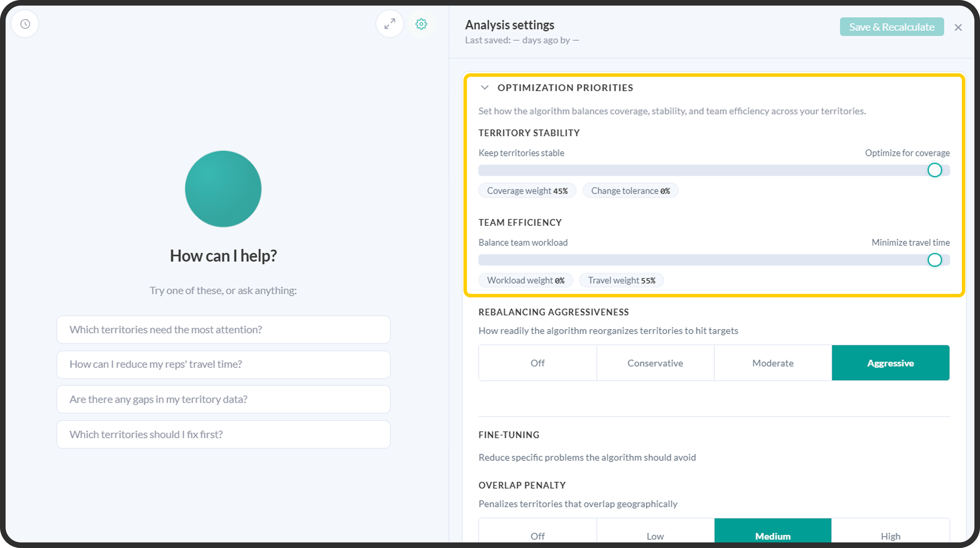Collapse the Optimization Priorities section chevron
Screen dimensions: 980x548
[x=484, y=88]
